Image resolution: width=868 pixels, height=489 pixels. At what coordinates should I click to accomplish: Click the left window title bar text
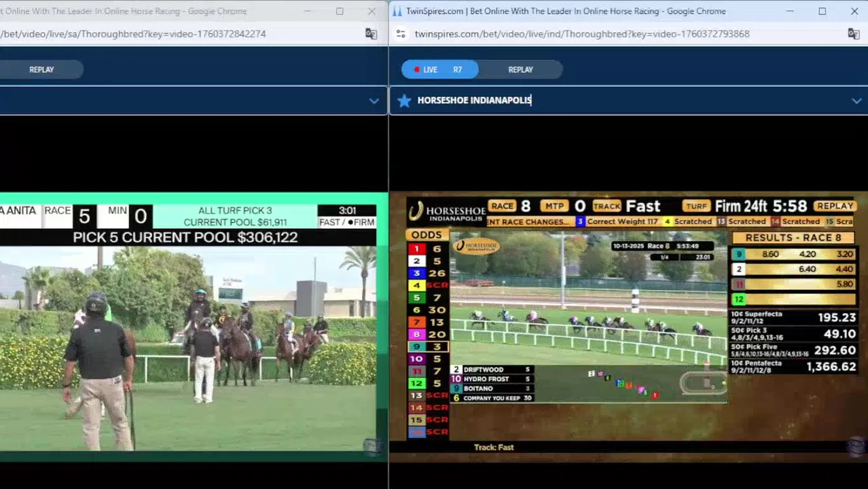(124, 12)
